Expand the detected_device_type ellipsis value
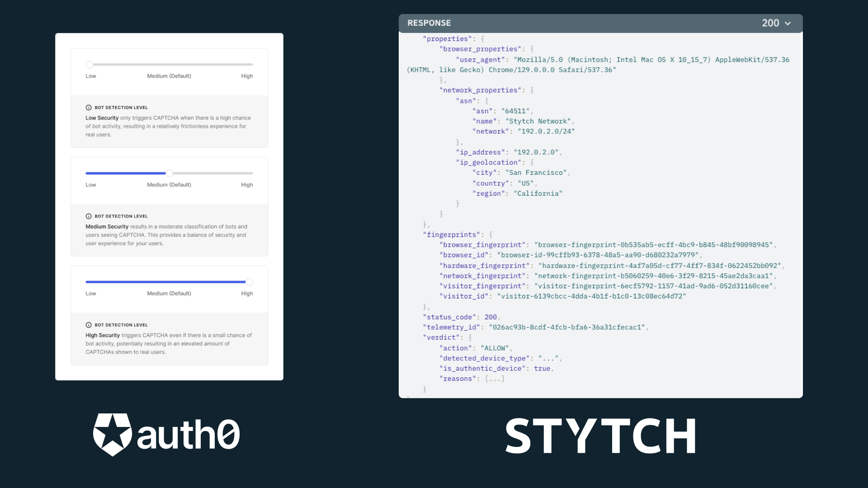This screenshot has width=868, height=488. 547,357
